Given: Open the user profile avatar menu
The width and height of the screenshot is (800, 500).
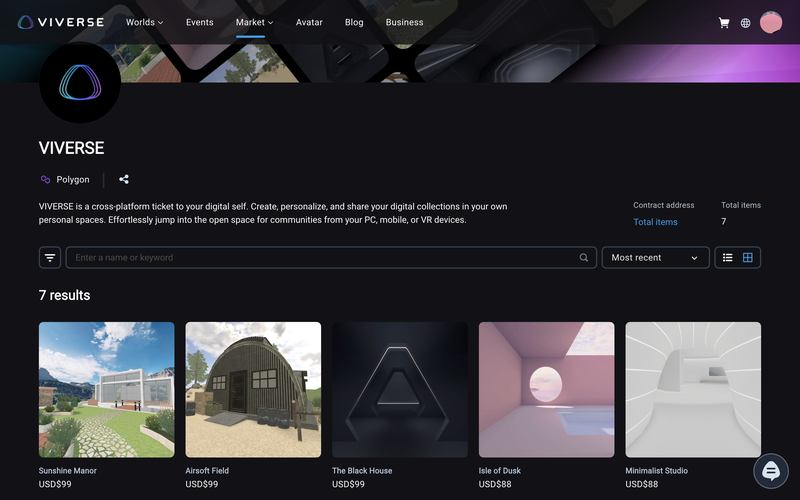Looking at the screenshot, I should [x=770, y=22].
